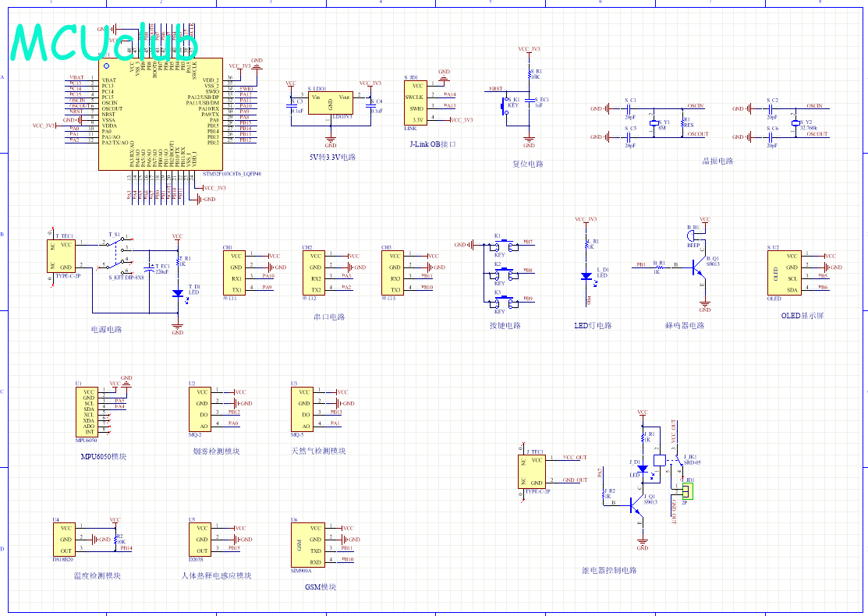Select the 继电器控制电路 title label
The image size is (868, 616).
[610, 570]
